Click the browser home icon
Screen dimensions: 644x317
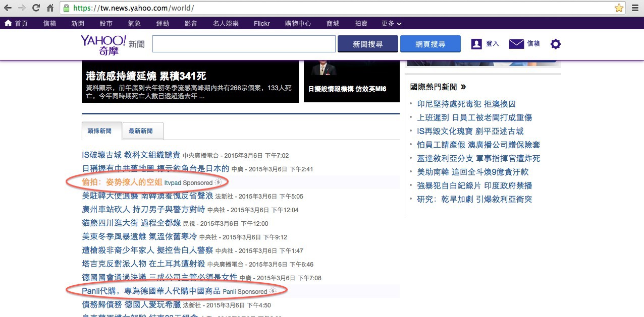click(50, 8)
